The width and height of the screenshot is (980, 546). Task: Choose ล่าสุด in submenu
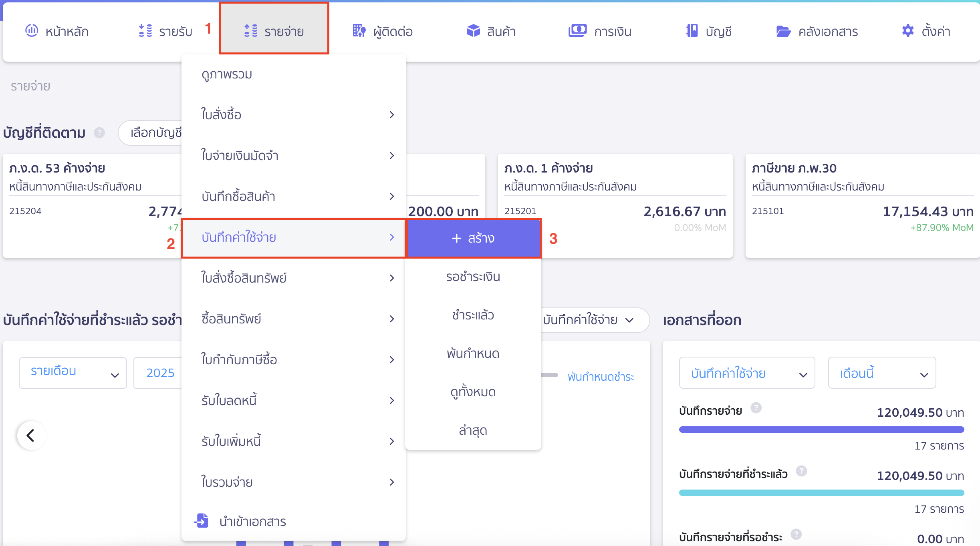pyautogui.click(x=473, y=431)
